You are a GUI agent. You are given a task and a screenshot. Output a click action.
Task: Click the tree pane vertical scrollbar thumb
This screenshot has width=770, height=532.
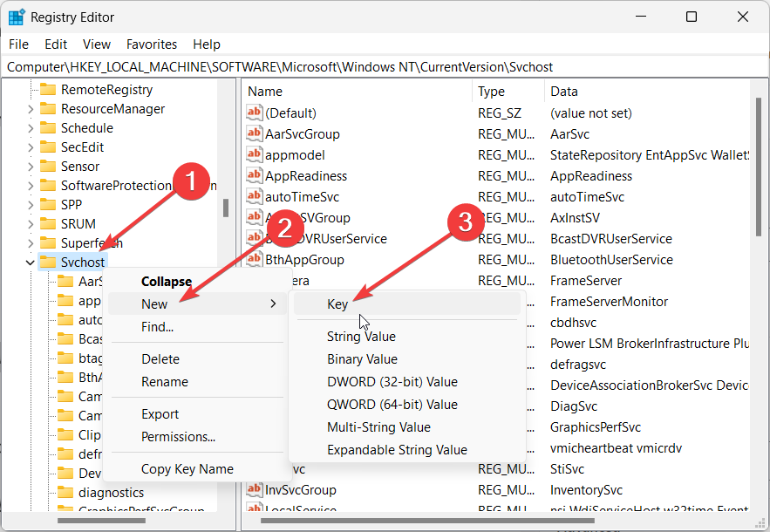[225, 208]
